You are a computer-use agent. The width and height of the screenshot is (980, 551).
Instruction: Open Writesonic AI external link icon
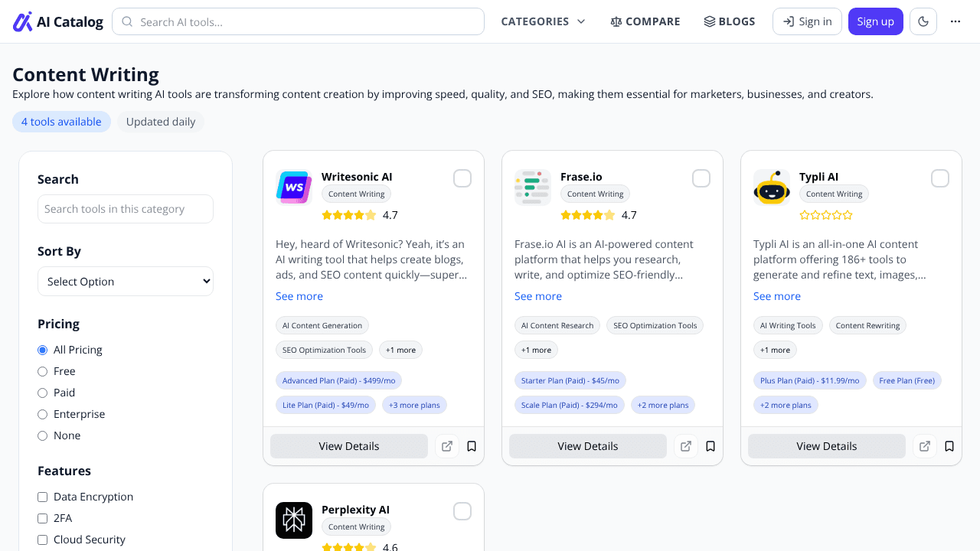tap(447, 446)
